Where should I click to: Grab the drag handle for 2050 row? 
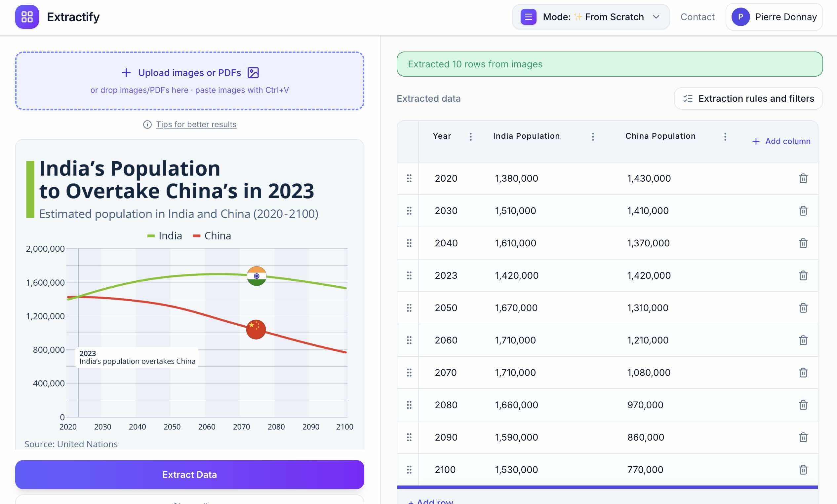click(x=409, y=308)
